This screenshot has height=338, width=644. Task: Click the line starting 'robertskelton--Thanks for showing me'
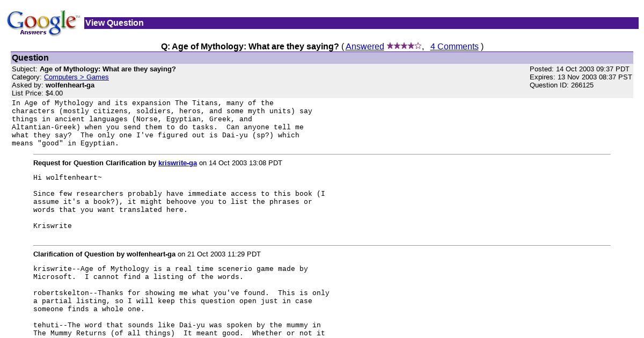(181, 293)
